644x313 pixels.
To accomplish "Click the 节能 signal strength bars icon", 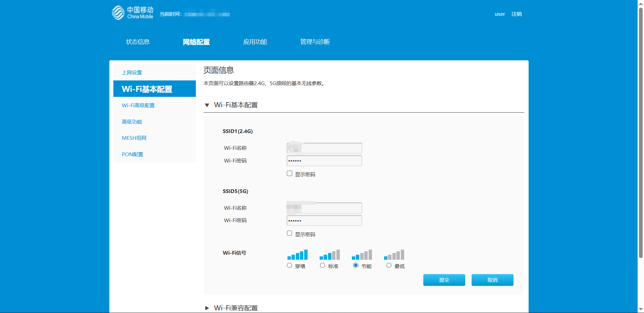I will pyautogui.click(x=362, y=255).
